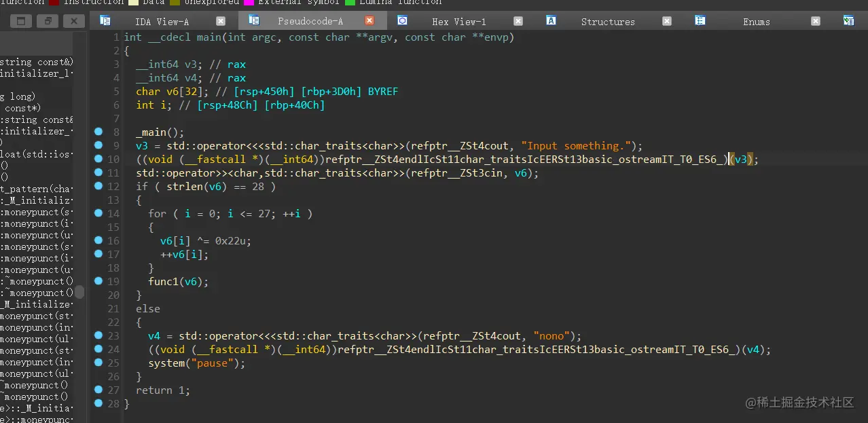
Task: Click the Hex View-1 tab icon
Action: (x=402, y=20)
